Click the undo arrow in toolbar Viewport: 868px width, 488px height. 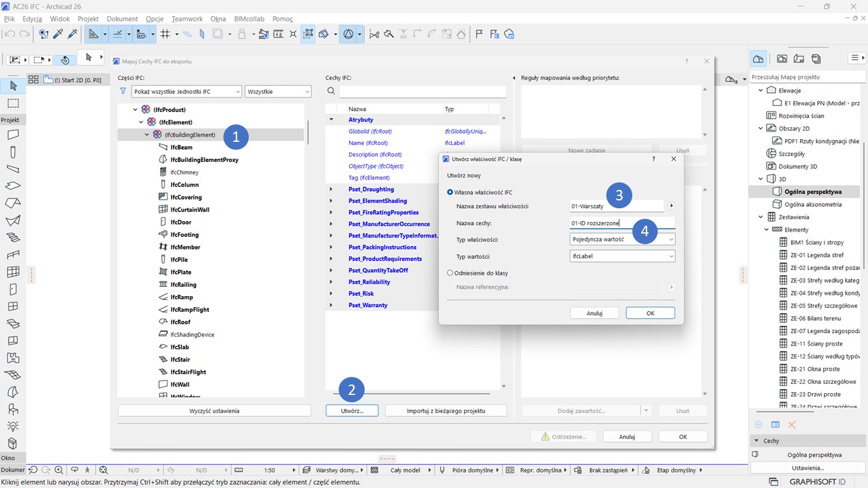pos(10,34)
